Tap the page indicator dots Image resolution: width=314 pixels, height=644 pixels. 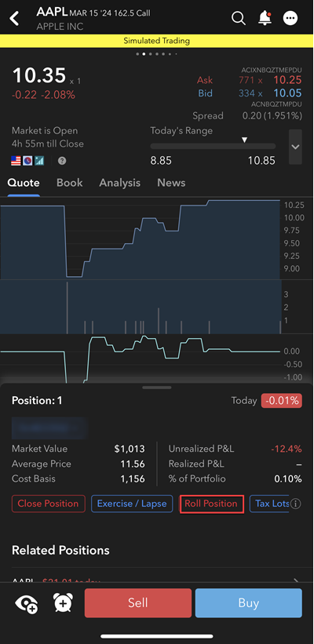156,54
